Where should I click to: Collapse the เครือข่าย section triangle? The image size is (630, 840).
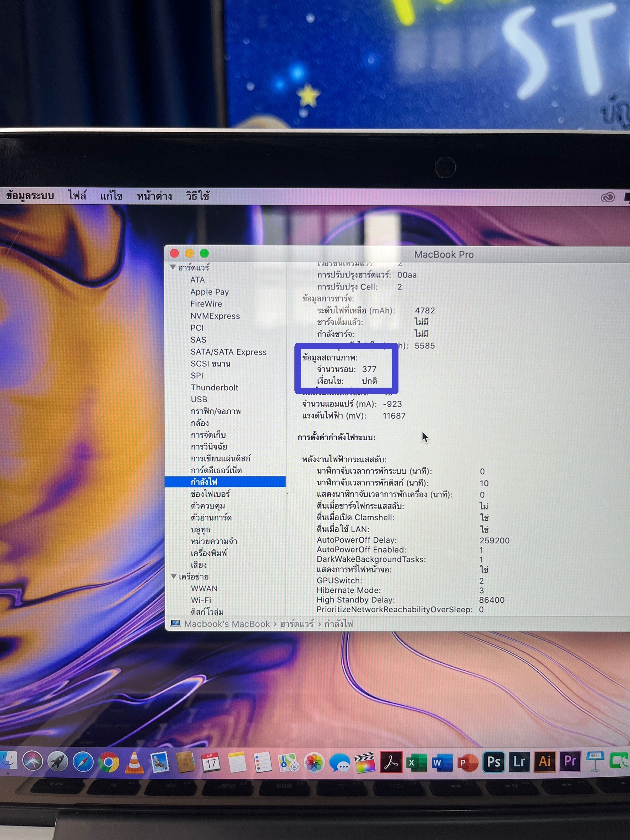click(x=173, y=576)
